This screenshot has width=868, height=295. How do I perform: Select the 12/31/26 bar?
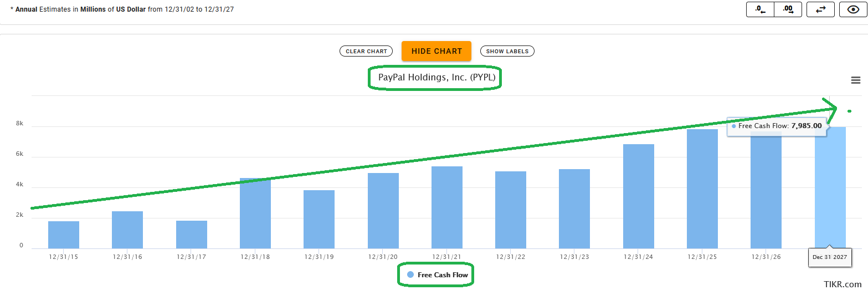coord(766,190)
